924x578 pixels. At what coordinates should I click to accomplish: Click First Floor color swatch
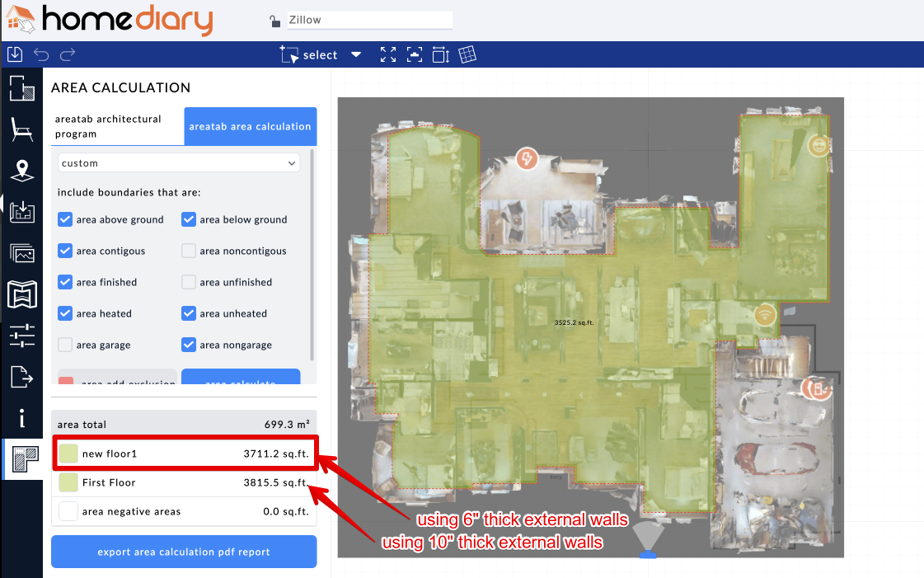click(x=68, y=482)
